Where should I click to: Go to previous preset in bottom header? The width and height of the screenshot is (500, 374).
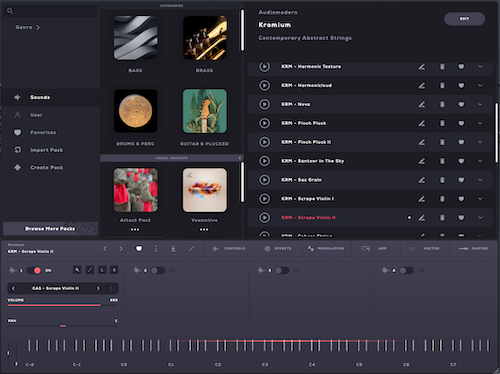[x=105, y=249]
